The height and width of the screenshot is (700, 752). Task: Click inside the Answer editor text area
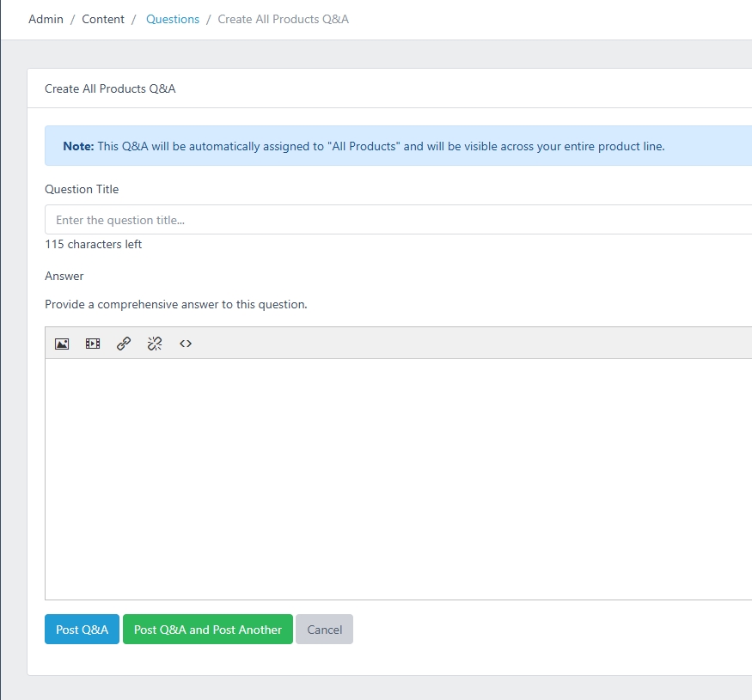click(395, 478)
